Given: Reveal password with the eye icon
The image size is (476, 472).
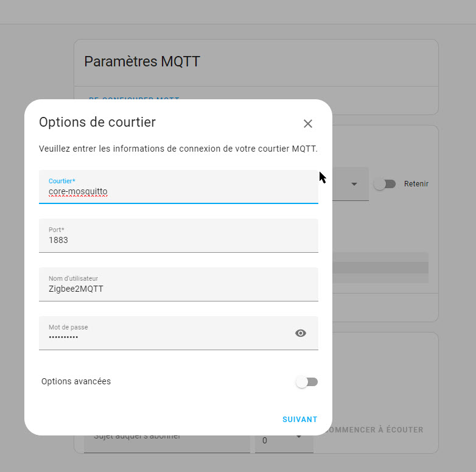Looking at the screenshot, I should [x=301, y=333].
